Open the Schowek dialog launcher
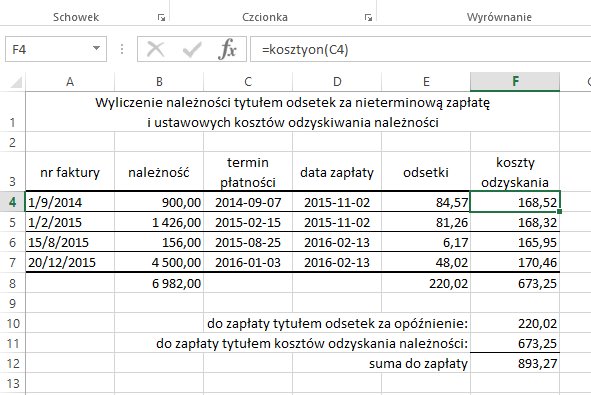Image resolution: width=591 pixels, height=395 pixels. click(161, 17)
